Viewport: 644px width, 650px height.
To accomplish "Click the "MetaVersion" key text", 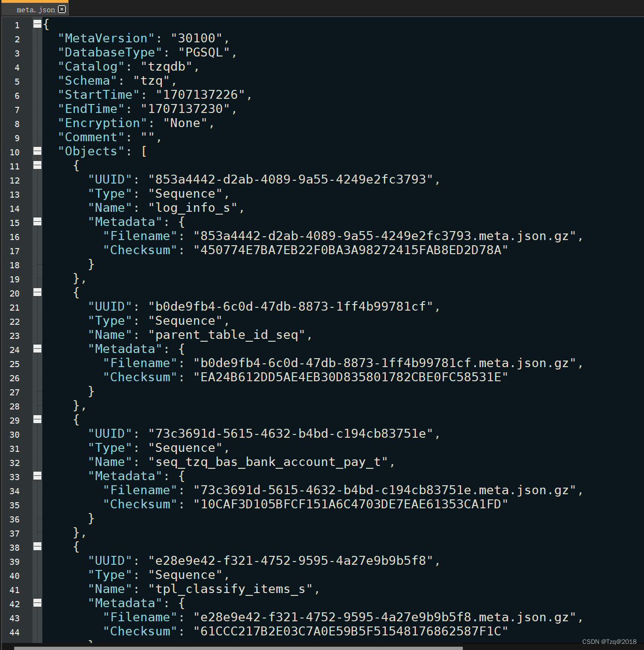I will (x=106, y=38).
